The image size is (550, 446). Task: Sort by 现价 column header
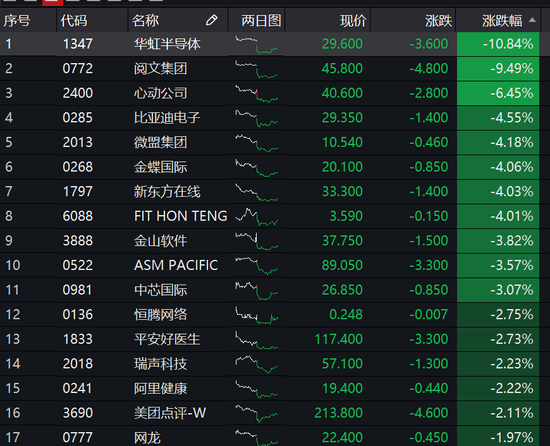tap(353, 21)
